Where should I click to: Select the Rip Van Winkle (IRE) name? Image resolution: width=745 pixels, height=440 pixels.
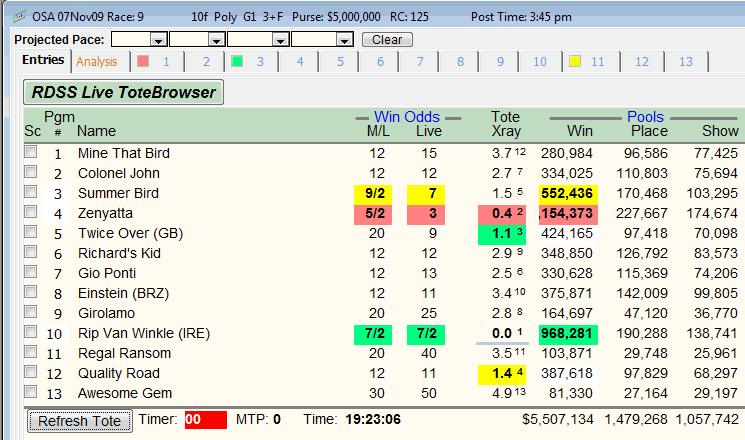(x=144, y=334)
